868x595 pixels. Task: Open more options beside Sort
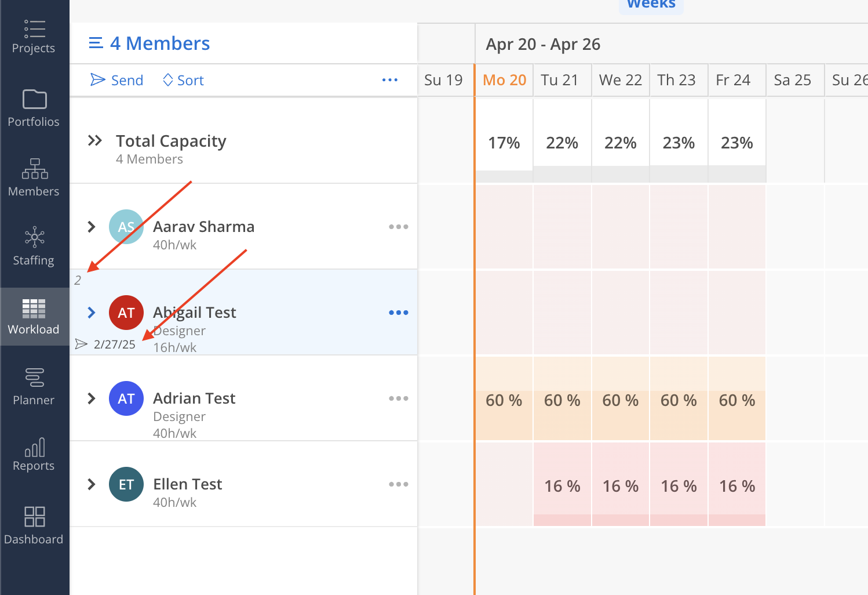point(390,80)
